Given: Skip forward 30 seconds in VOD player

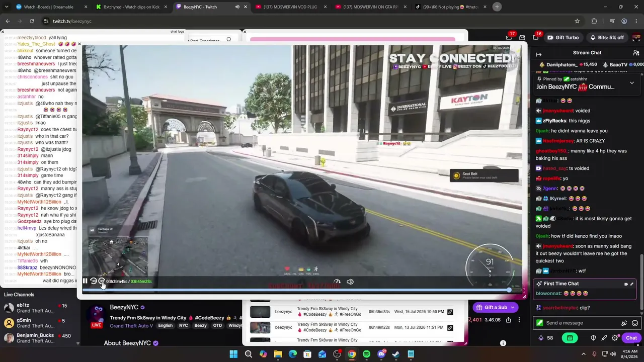Looking at the screenshot, I should (101, 282).
